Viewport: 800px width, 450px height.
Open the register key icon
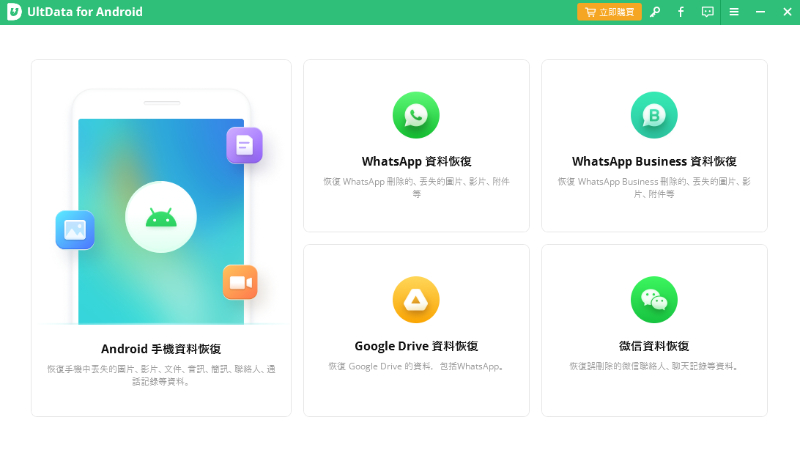click(x=655, y=12)
